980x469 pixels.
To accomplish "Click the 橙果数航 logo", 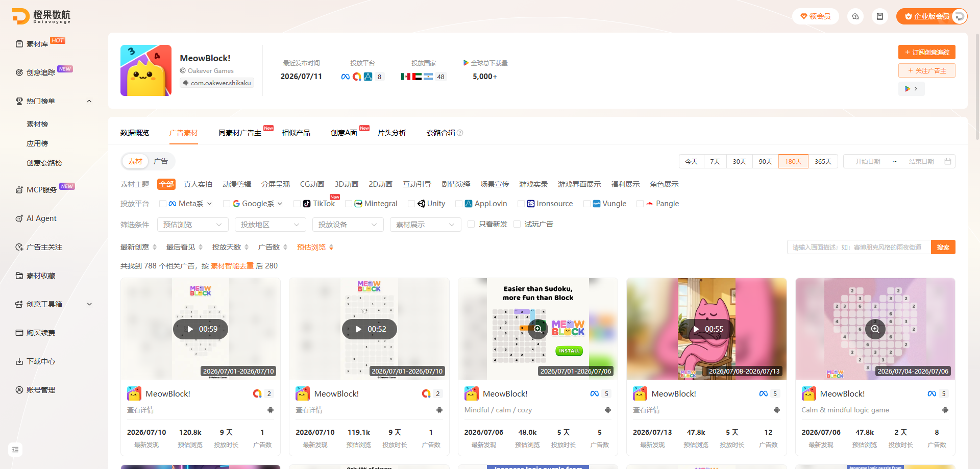I will (x=42, y=16).
